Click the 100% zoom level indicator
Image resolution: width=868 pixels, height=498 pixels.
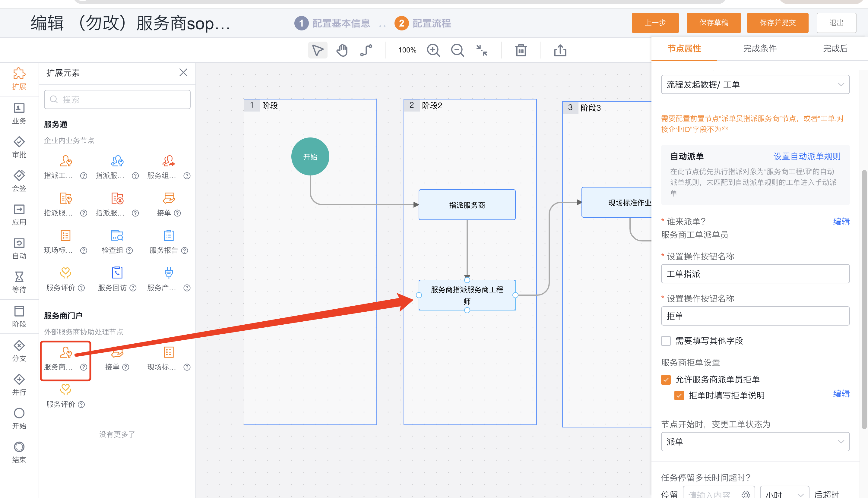tap(407, 50)
